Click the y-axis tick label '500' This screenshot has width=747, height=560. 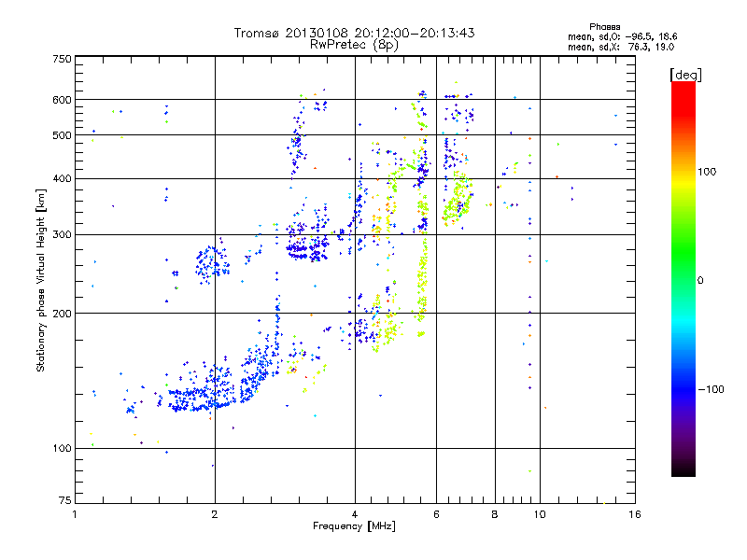63,135
